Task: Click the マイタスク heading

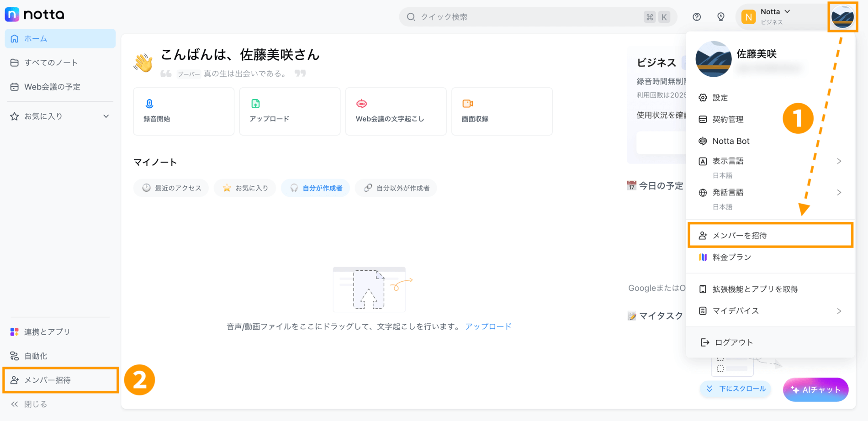Action: click(x=661, y=316)
